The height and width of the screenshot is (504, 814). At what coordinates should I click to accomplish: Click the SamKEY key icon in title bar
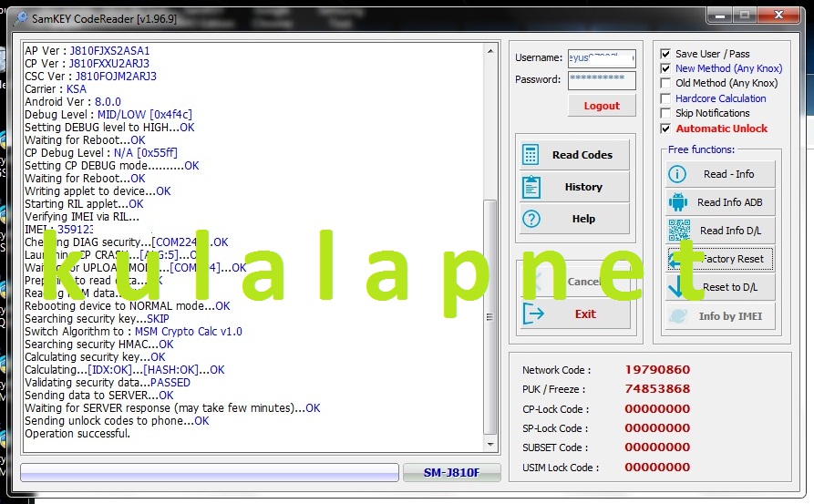point(20,19)
